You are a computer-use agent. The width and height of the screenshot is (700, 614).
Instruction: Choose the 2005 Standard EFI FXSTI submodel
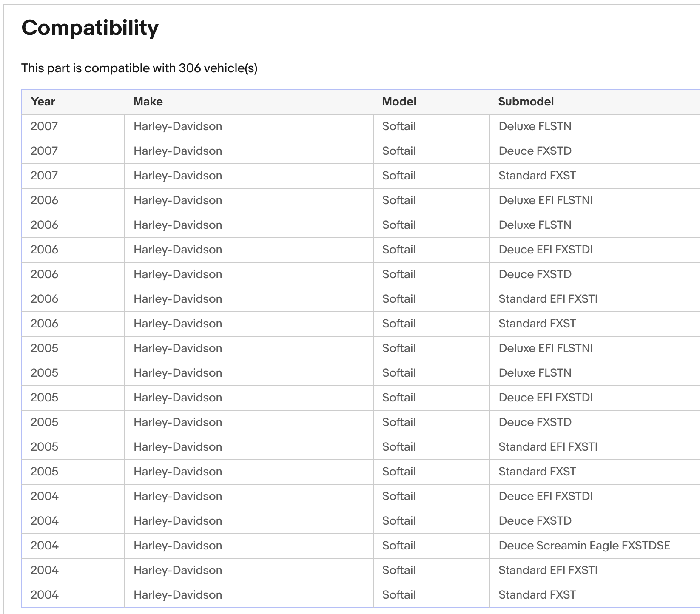(548, 447)
